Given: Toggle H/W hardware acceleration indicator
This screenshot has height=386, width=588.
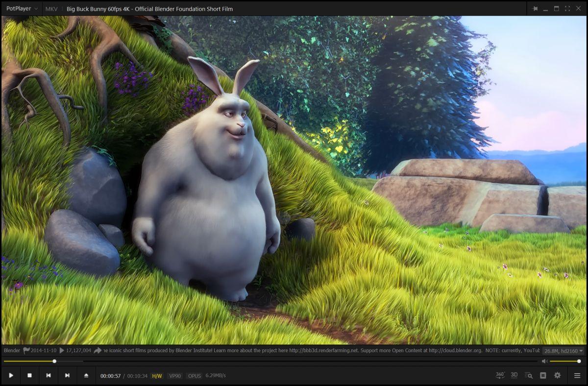Looking at the screenshot, I should click(157, 376).
